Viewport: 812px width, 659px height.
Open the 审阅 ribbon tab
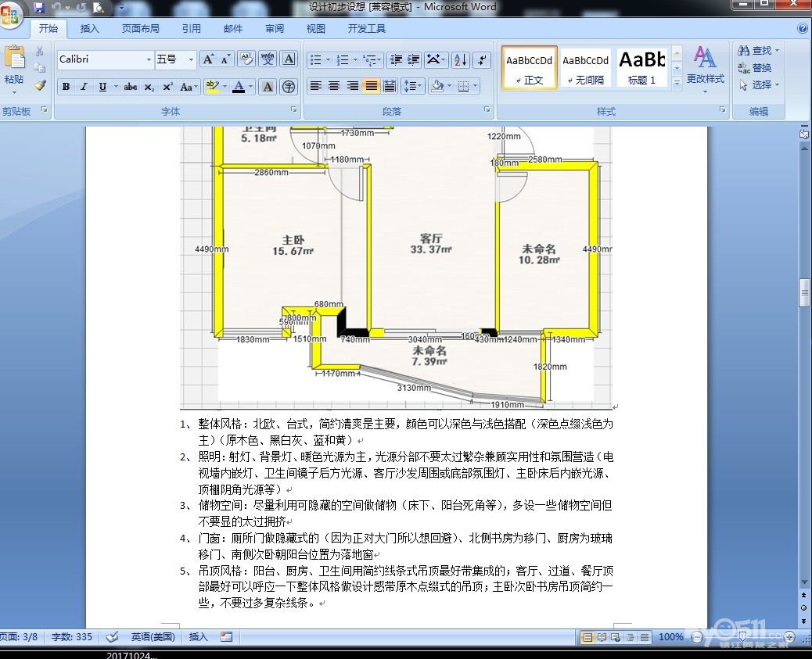click(275, 29)
